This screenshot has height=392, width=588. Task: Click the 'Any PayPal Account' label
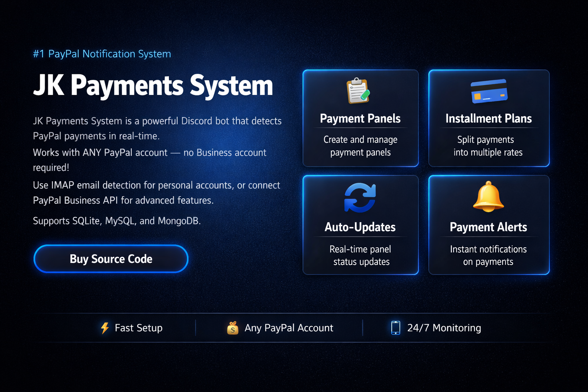click(x=289, y=328)
